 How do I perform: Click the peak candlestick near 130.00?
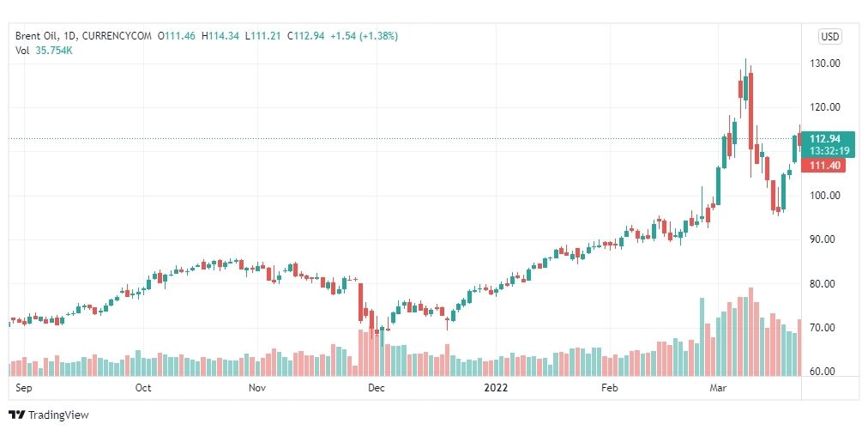(745, 85)
